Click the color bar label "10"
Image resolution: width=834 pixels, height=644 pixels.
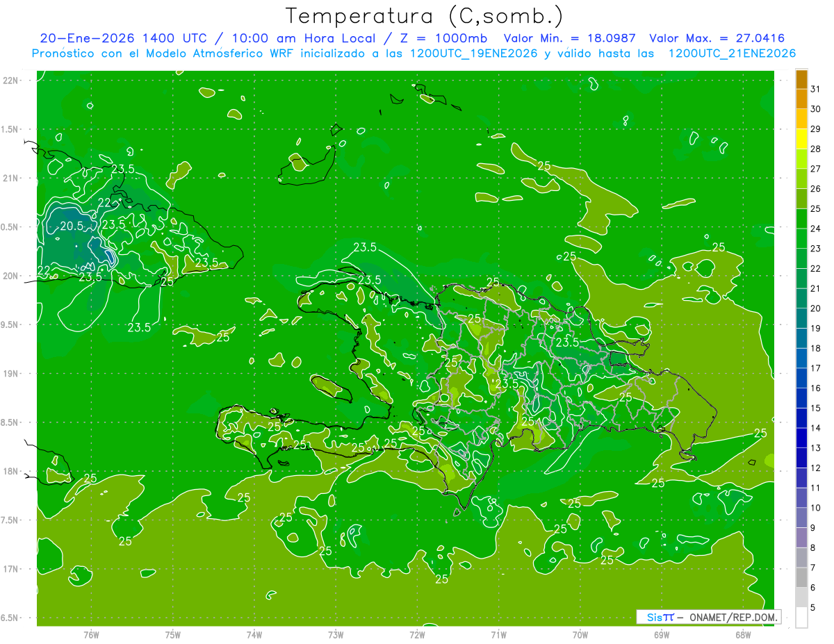tap(816, 508)
